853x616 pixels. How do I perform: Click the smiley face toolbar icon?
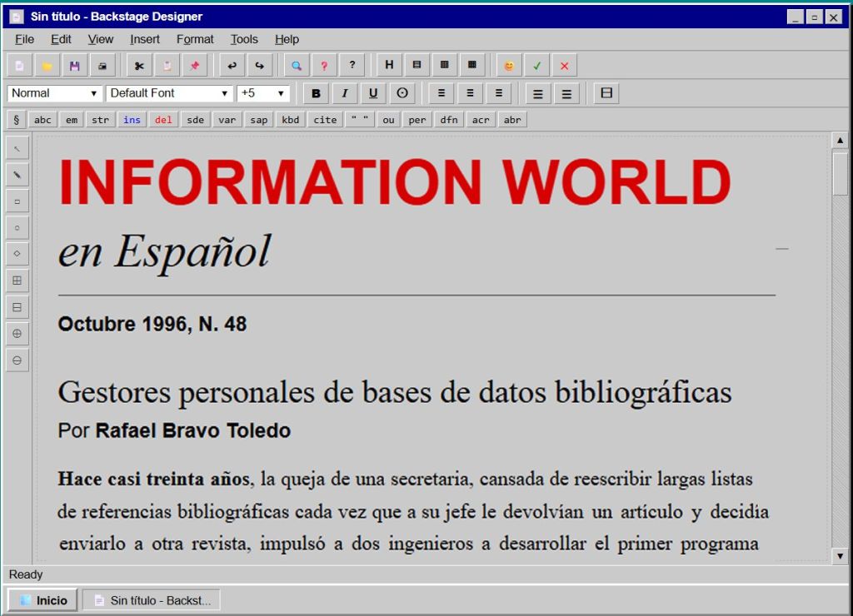click(509, 66)
